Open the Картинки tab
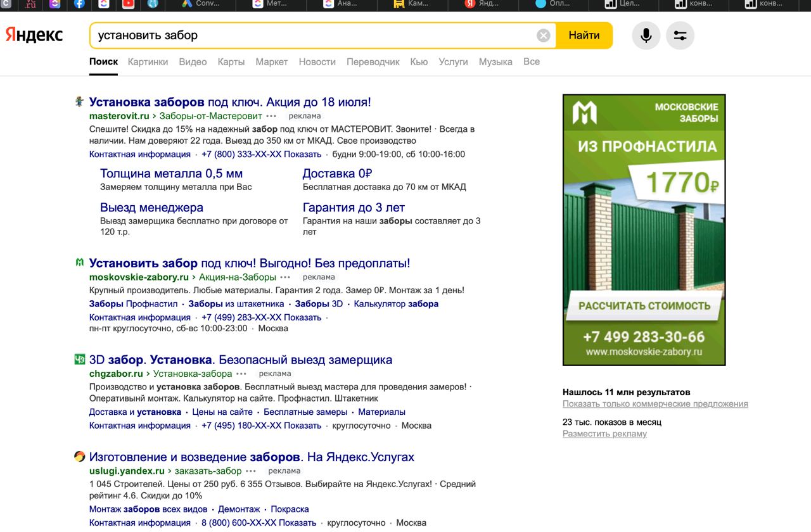The image size is (811, 532). (148, 62)
